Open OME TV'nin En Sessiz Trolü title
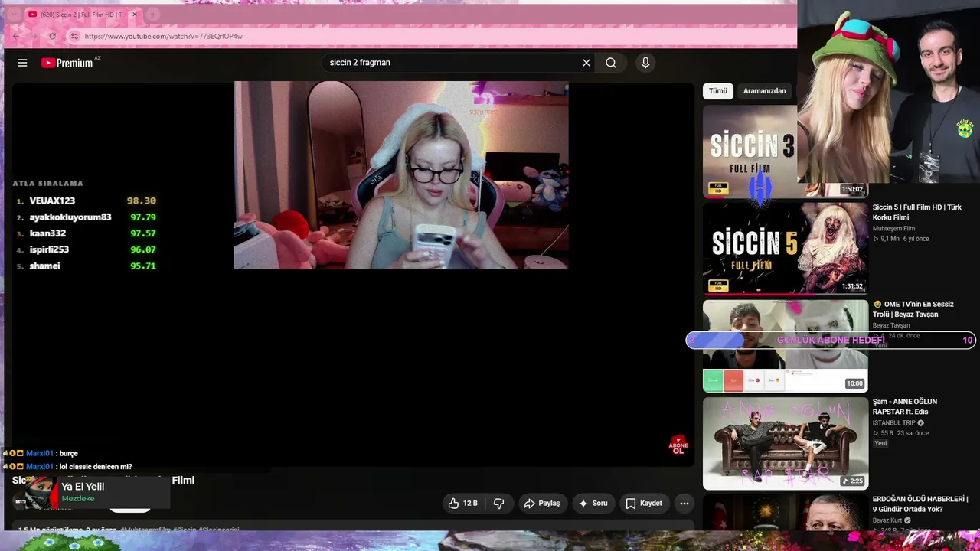 pos(913,309)
